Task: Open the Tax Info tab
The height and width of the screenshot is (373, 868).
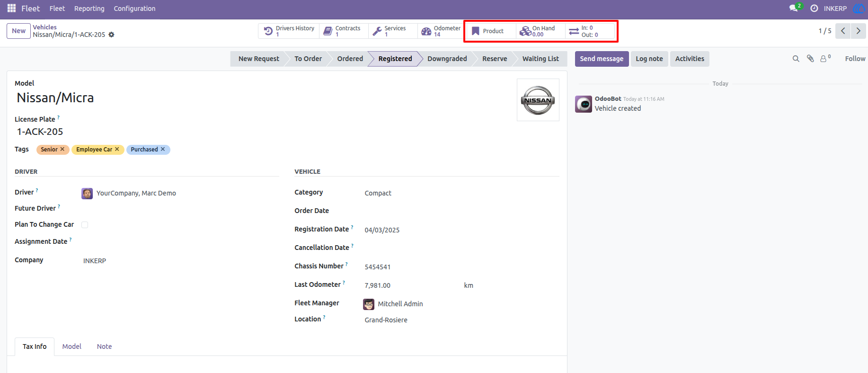Action: pos(35,346)
